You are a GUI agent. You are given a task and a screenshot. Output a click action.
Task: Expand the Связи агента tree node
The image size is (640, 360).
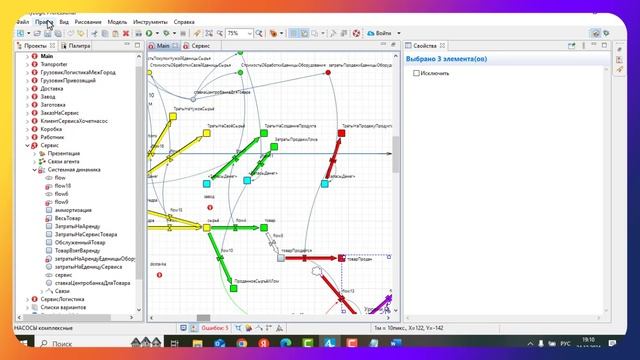(x=35, y=162)
